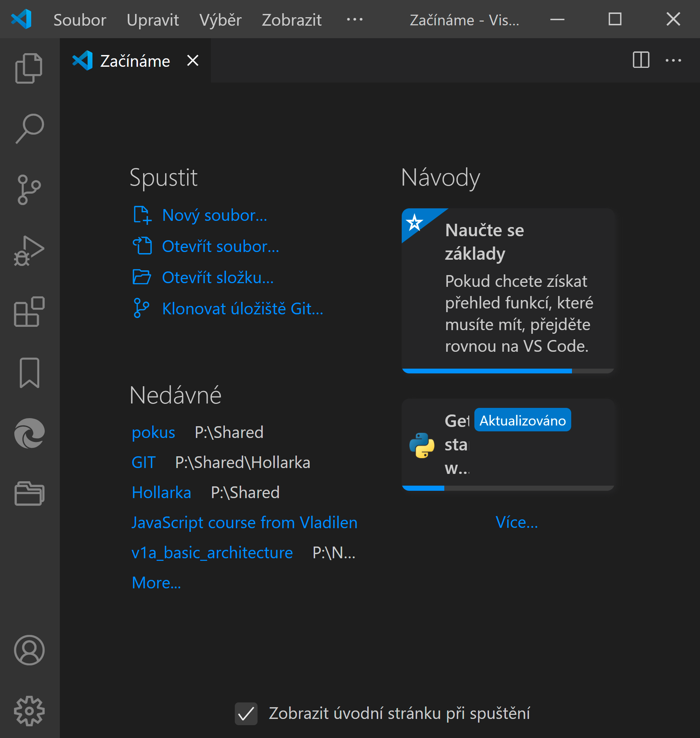Open Run and Debug view

(29, 251)
